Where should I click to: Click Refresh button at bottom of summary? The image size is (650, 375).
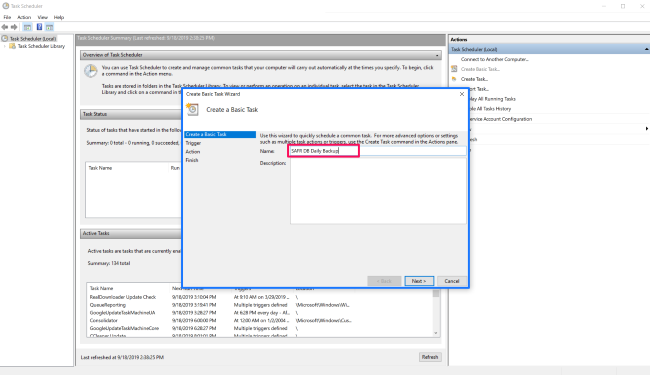coord(430,357)
